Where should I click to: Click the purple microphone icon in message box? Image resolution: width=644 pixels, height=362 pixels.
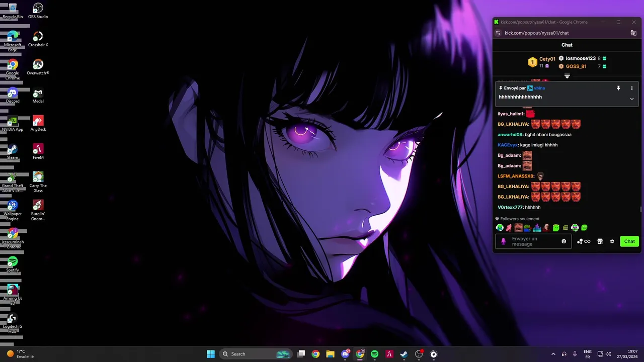tap(504, 241)
